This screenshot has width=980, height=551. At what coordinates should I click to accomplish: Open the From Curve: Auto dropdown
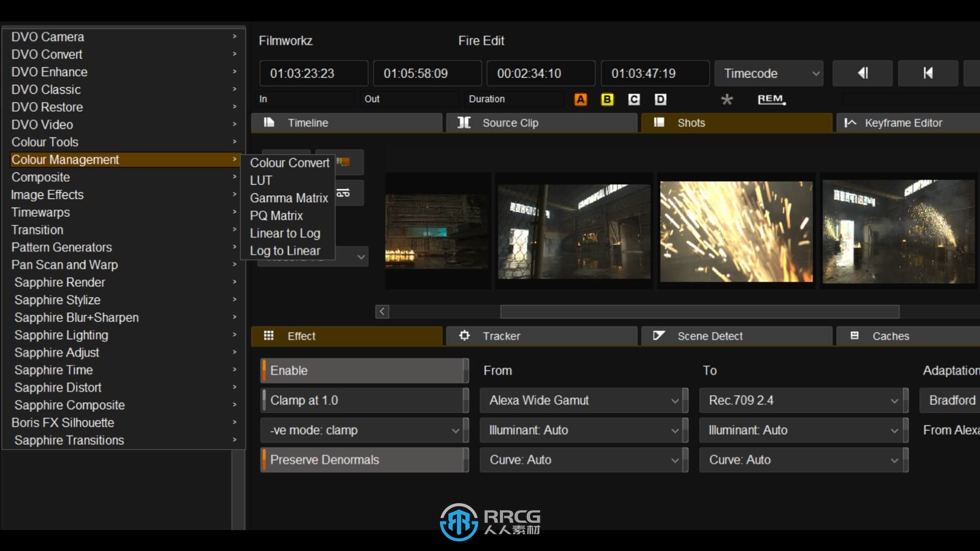pyautogui.click(x=584, y=460)
